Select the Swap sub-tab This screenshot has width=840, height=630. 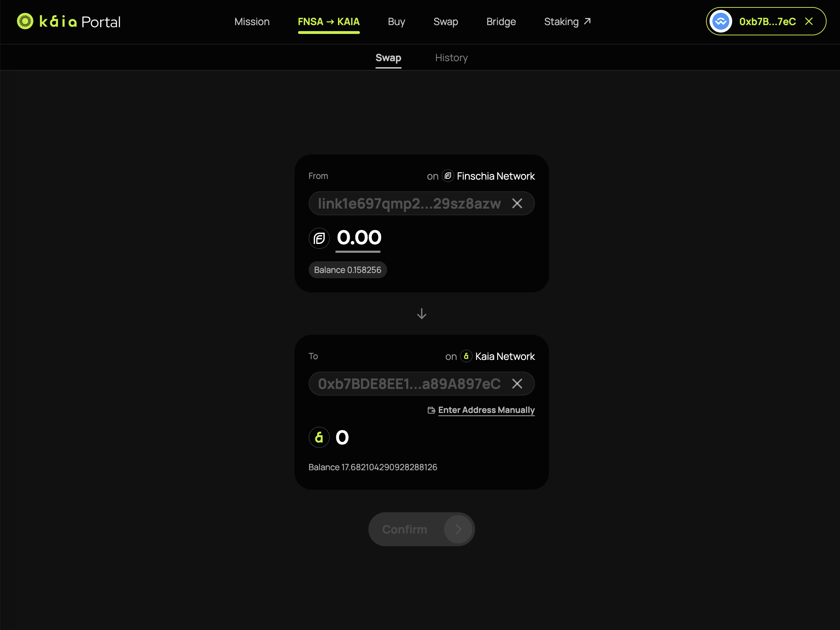pos(388,58)
